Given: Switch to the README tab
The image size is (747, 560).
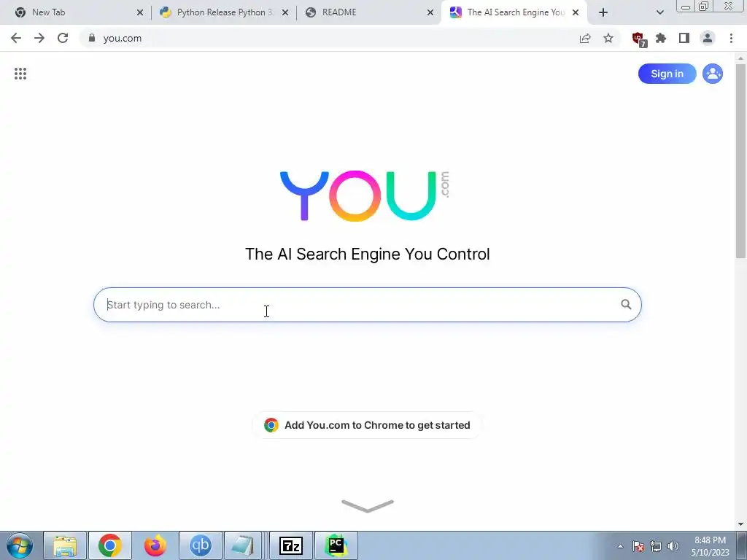Looking at the screenshot, I should tap(369, 12).
